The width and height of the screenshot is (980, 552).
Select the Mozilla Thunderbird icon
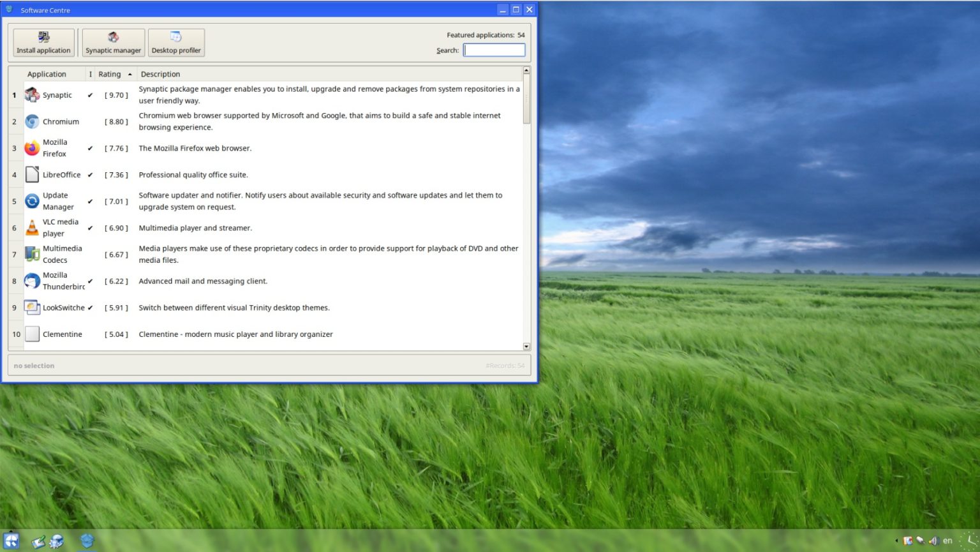(32, 281)
